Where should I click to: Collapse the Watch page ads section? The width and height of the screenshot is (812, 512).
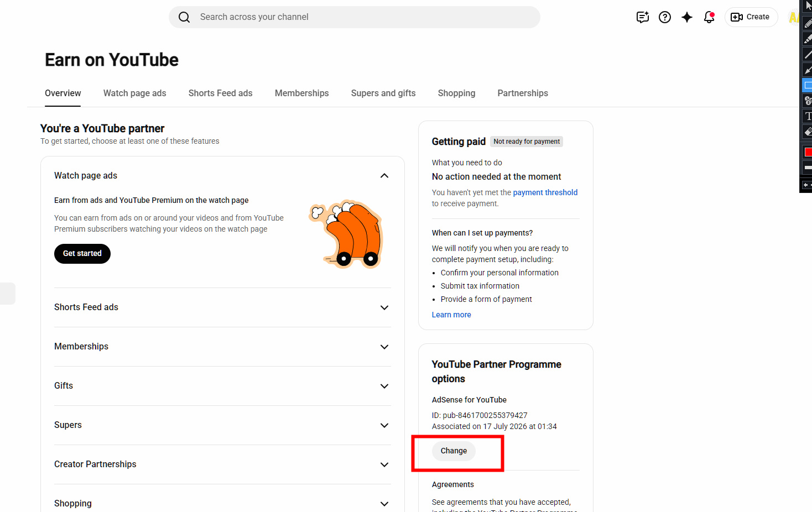click(x=384, y=176)
